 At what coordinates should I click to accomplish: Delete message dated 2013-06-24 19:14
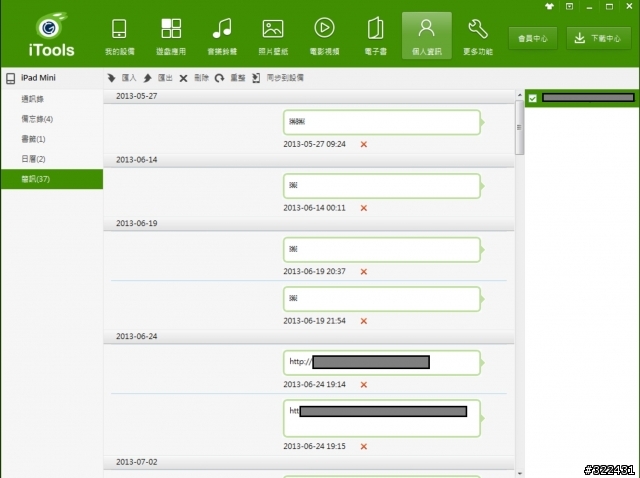[364, 385]
